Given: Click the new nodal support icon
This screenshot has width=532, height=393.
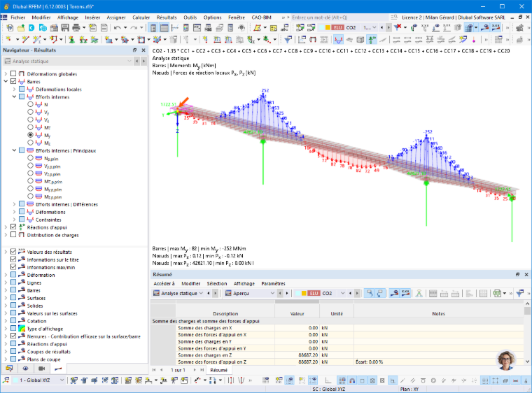Looking at the screenshot, I should pyautogui.click(x=71, y=40).
